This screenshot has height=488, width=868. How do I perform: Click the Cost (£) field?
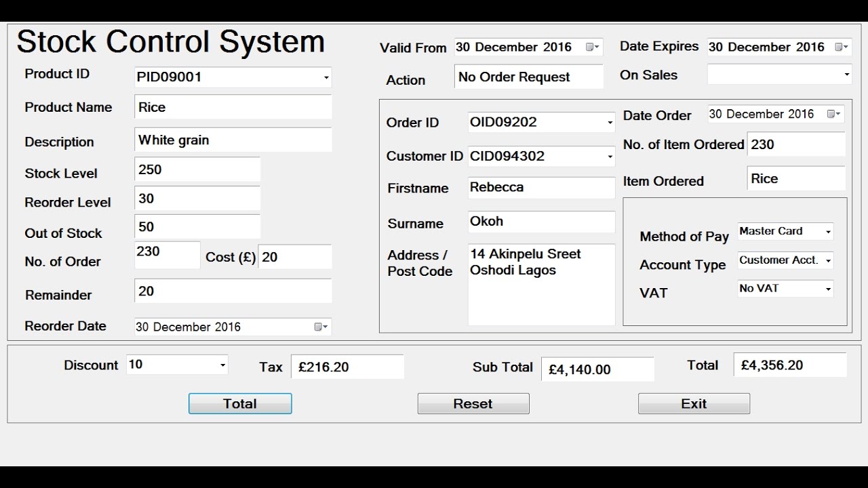coord(295,257)
